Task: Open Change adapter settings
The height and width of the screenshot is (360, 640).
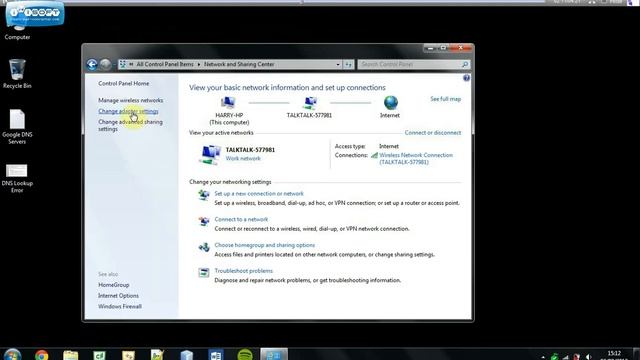Action: 128,111
